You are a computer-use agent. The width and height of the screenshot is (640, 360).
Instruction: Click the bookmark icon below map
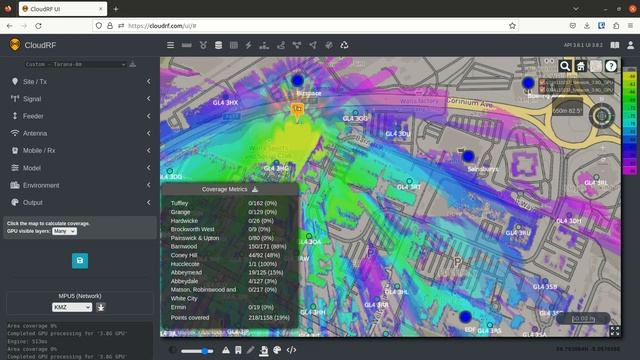(x=238, y=350)
